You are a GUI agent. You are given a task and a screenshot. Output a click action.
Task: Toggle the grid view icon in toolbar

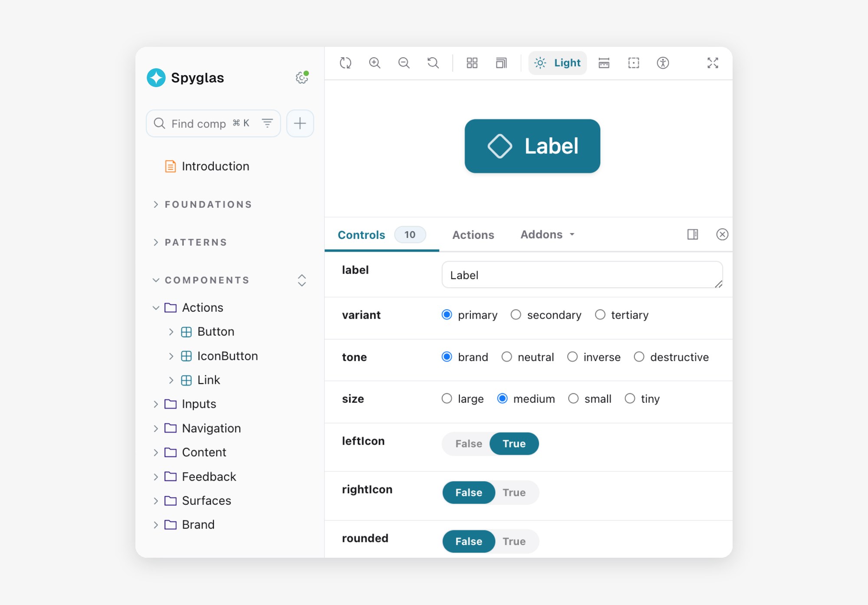pos(472,63)
